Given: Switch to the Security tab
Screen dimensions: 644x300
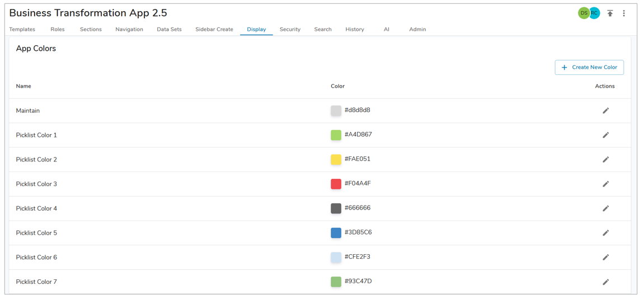Looking at the screenshot, I should pos(290,29).
